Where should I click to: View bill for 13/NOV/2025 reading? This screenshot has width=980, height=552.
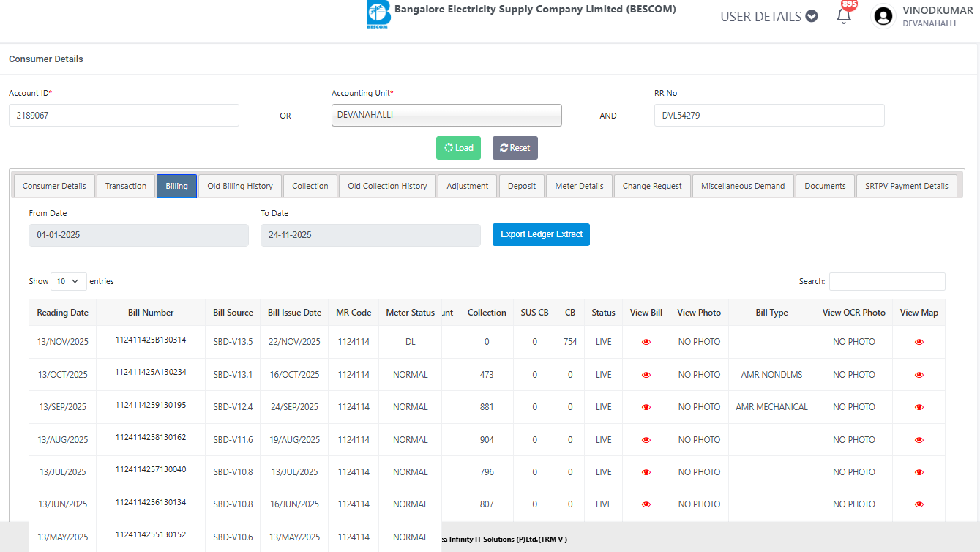click(x=646, y=342)
